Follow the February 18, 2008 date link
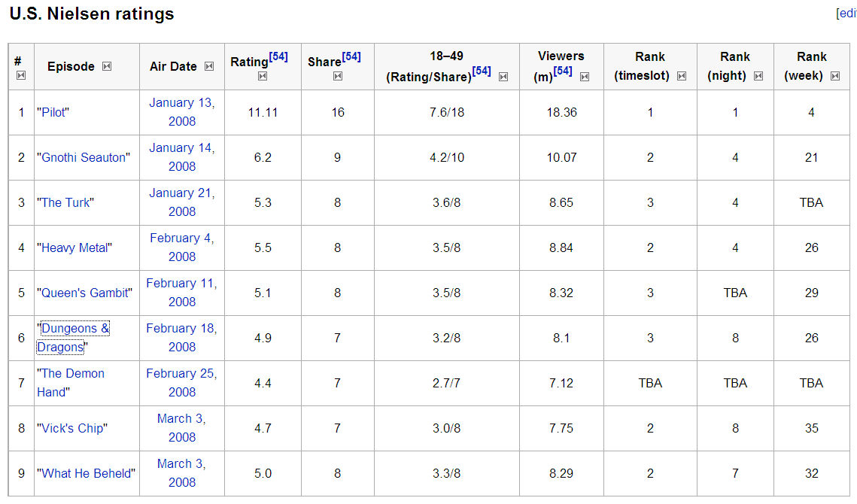Image resolution: width=857 pixels, height=504 pixels. pyautogui.click(x=182, y=338)
